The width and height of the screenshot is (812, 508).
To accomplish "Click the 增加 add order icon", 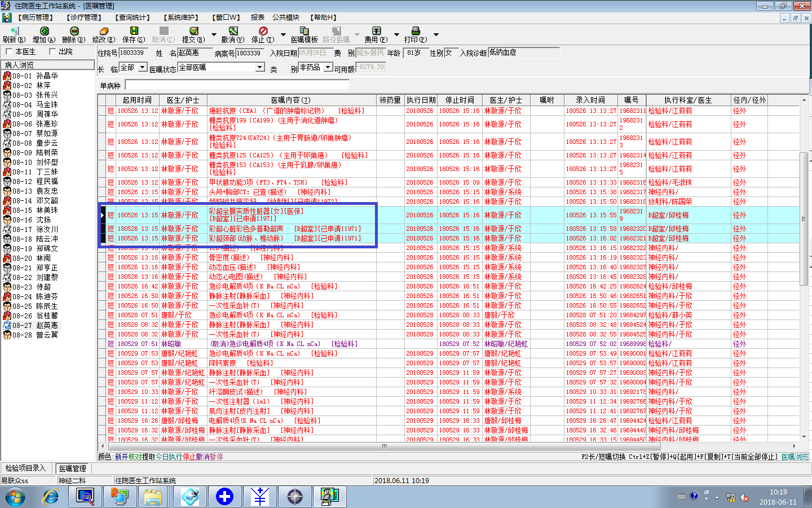I will [x=44, y=30].
